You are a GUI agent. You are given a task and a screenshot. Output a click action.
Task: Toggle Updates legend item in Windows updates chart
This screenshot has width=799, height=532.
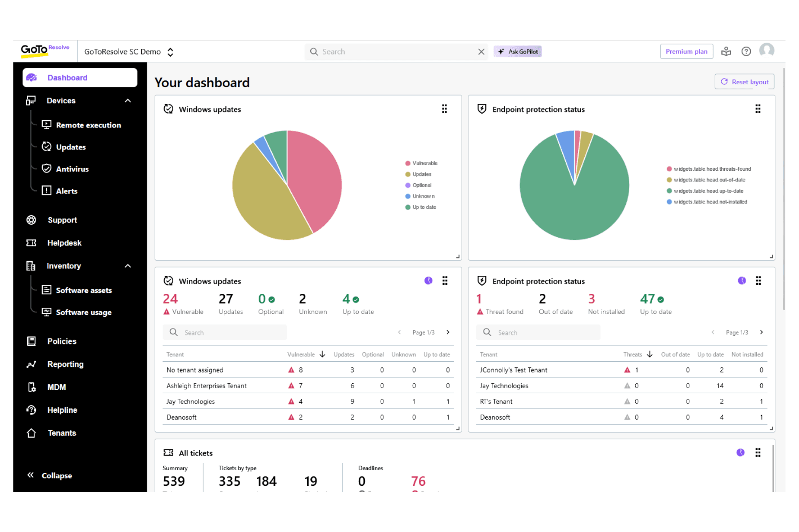click(x=419, y=175)
